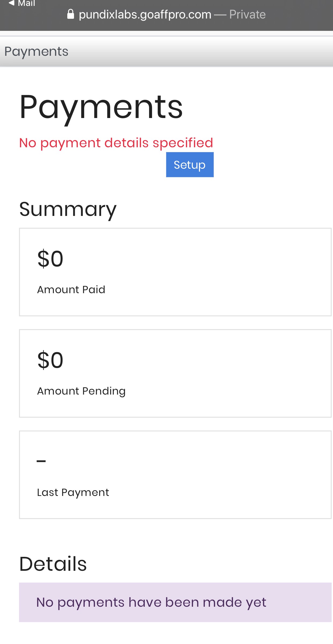Select Payments in the gray header bar

pyautogui.click(x=36, y=51)
